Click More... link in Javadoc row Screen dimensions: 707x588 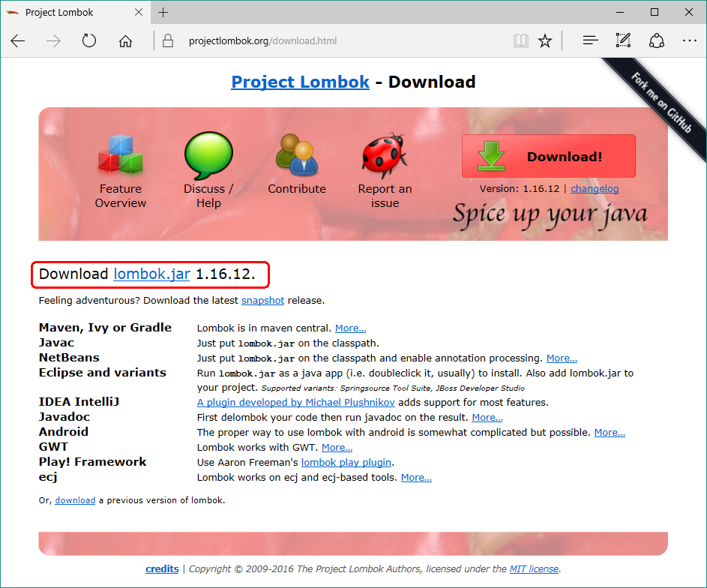[487, 417]
